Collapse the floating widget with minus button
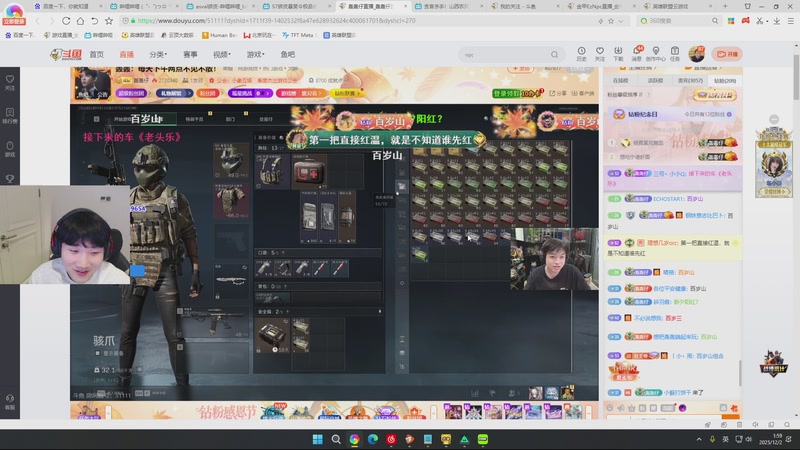 click(774, 119)
